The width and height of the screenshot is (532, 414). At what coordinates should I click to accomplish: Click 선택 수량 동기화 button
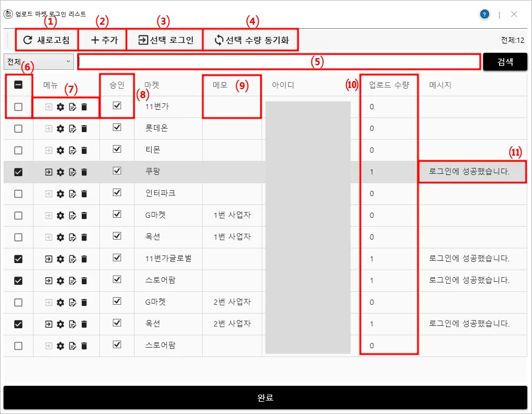tap(251, 40)
